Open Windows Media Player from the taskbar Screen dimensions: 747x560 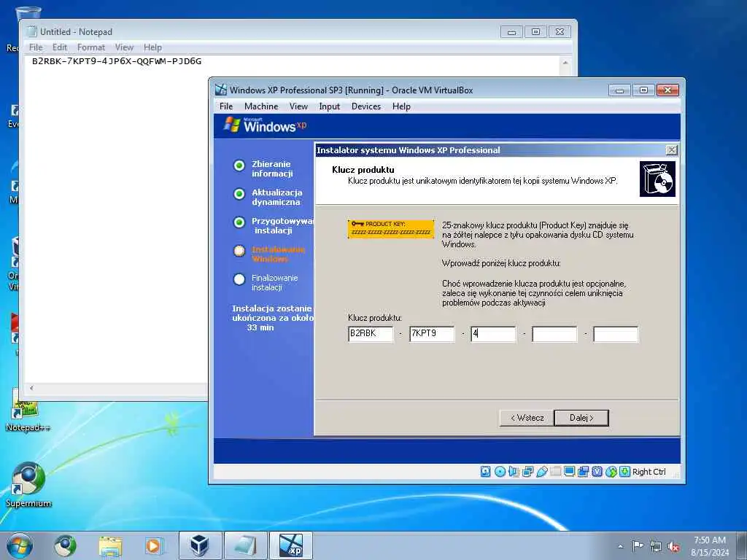(154, 545)
